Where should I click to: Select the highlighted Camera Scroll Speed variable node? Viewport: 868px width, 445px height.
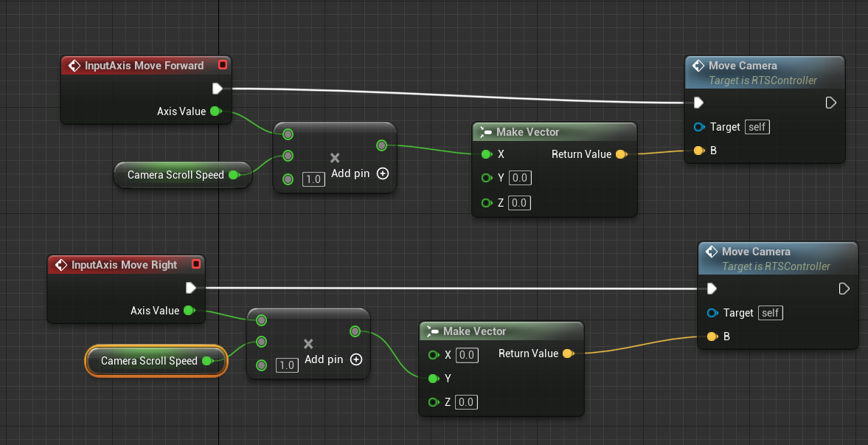(x=156, y=361)
